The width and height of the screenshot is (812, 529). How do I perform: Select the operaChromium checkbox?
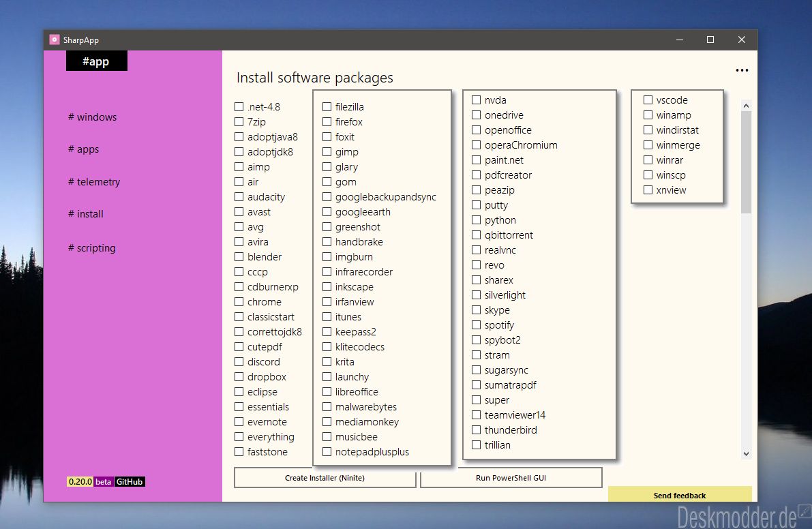coord(477,145)
